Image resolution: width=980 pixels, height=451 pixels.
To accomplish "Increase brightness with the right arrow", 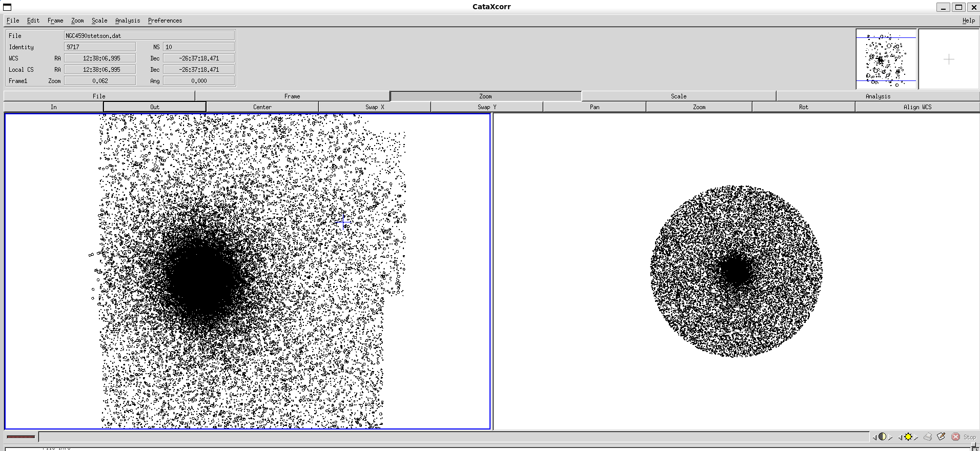I will [x=916, y=437].
